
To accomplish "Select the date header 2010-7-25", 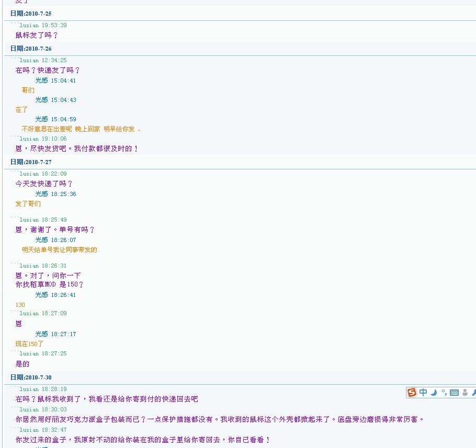I will pos(31,14).
